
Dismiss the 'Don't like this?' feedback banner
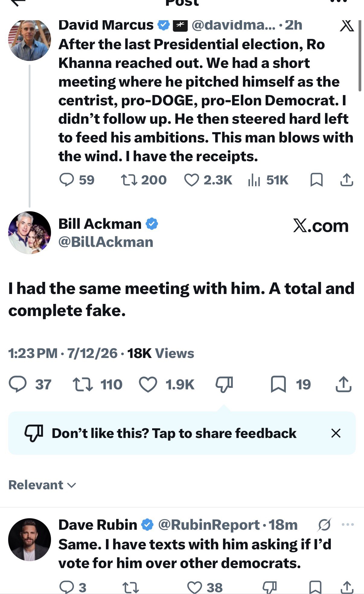pos(336,433)
